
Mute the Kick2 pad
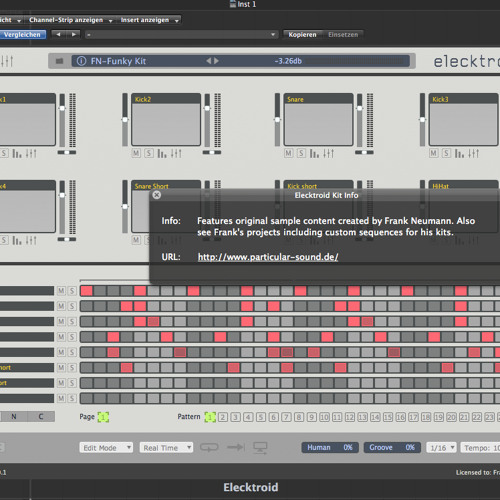click(136, 153)
